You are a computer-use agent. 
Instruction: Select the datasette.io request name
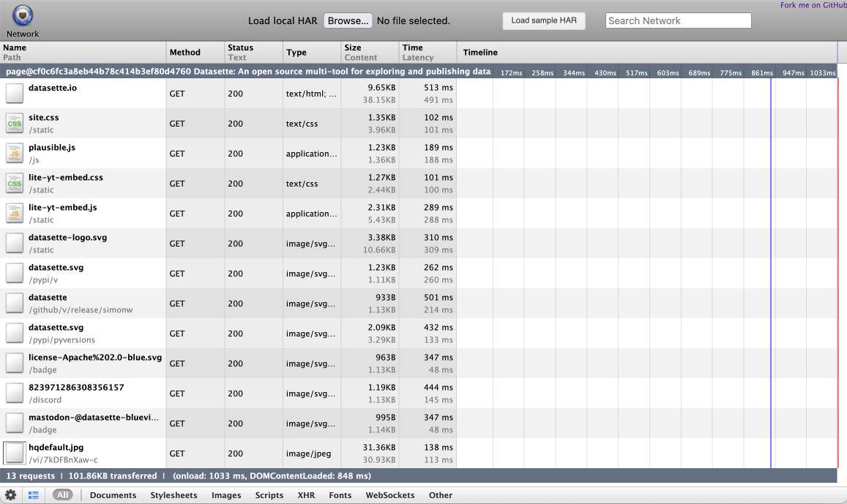53,88
